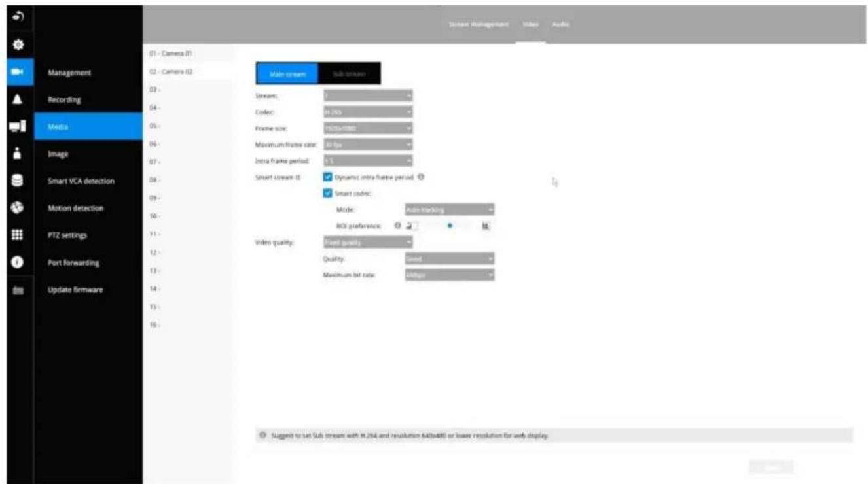Select channel 13 in camera list
The width and height of the screenshot is (868, 484).
pos(187,270)
